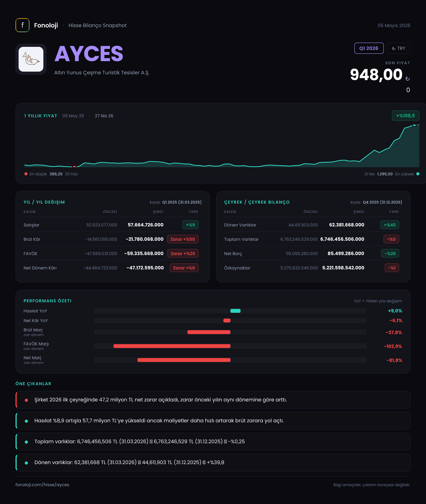Click the Q1 2026 period badge
Screen dimensions: 426x504
click(x=369, y=48)
